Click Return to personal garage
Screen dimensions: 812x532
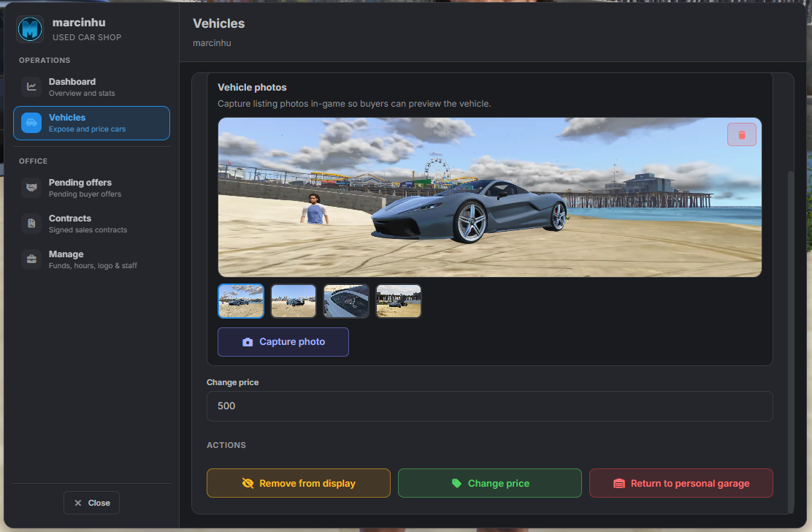681,483
